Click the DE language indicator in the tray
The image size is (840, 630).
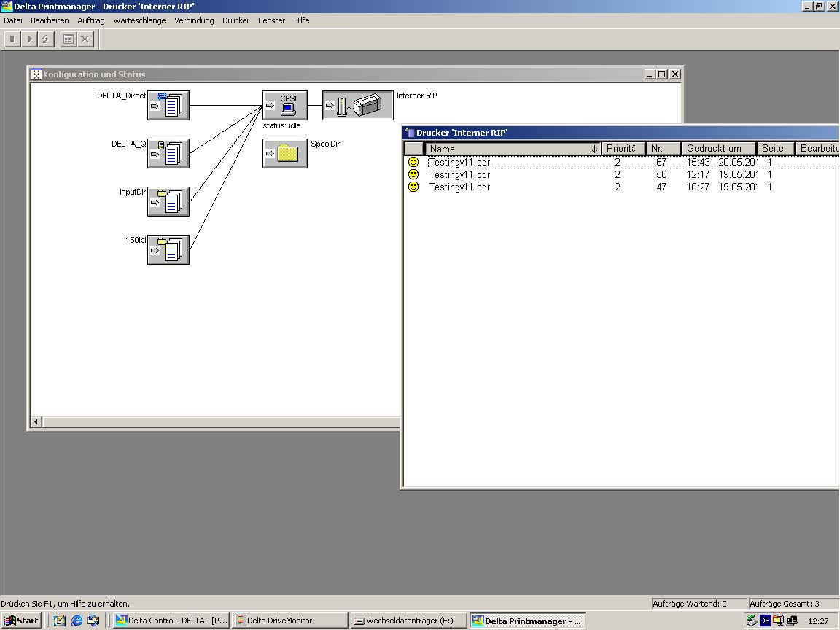[x=765, y=621]
